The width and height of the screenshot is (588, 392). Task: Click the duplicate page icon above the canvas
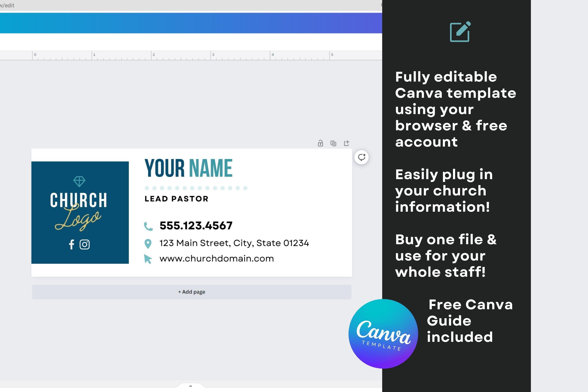pos(333,143)
